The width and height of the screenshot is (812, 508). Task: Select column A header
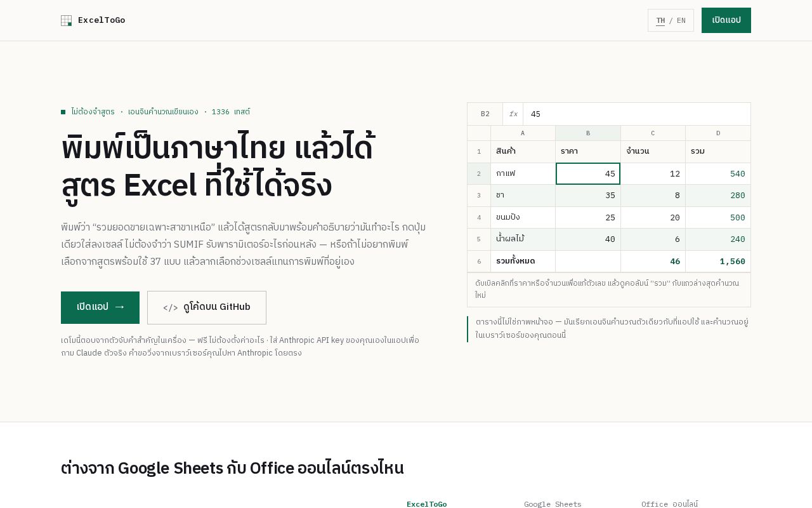523,133
